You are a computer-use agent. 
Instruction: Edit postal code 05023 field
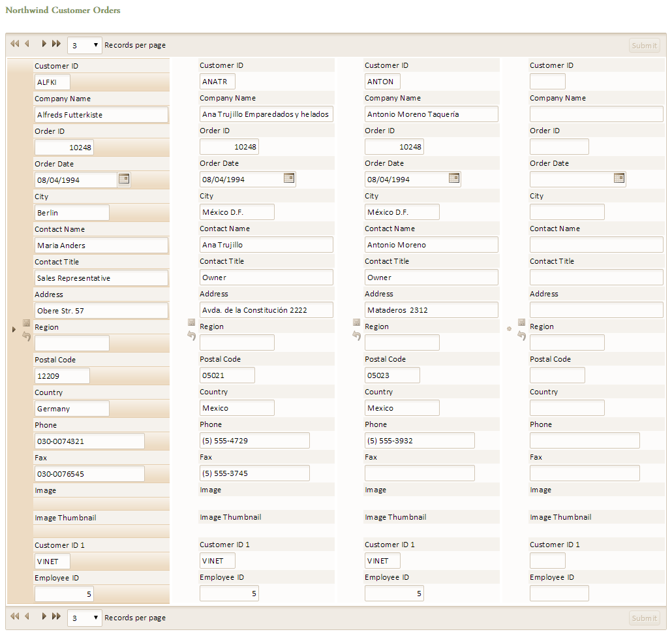(392, 375)
